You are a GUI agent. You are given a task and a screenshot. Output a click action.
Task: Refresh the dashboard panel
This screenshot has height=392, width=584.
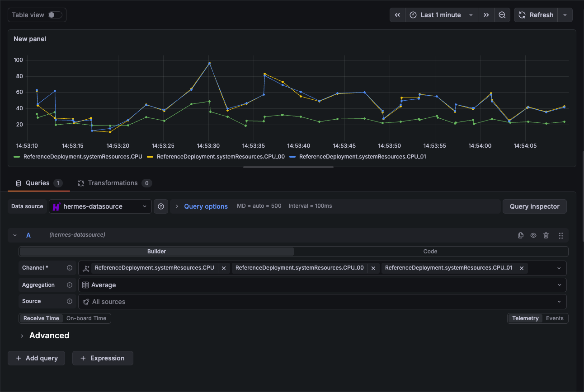[x=536, y=15]
